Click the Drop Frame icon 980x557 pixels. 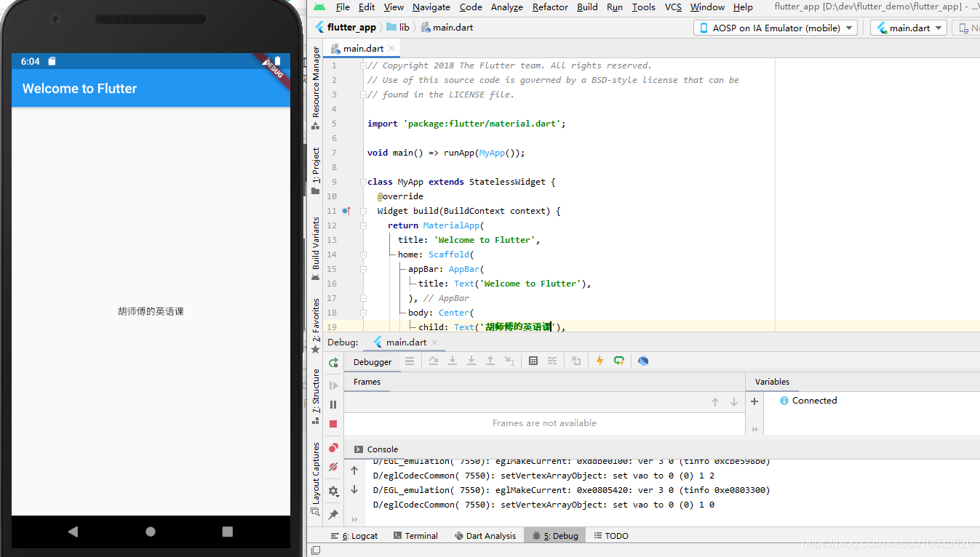[576, 361]
